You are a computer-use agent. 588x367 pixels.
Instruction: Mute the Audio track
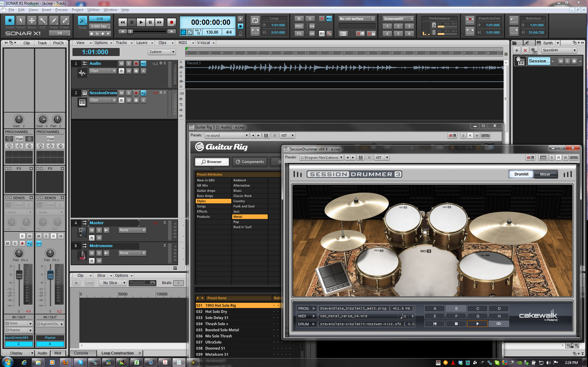pyautogui.click(x=121, y=64)
